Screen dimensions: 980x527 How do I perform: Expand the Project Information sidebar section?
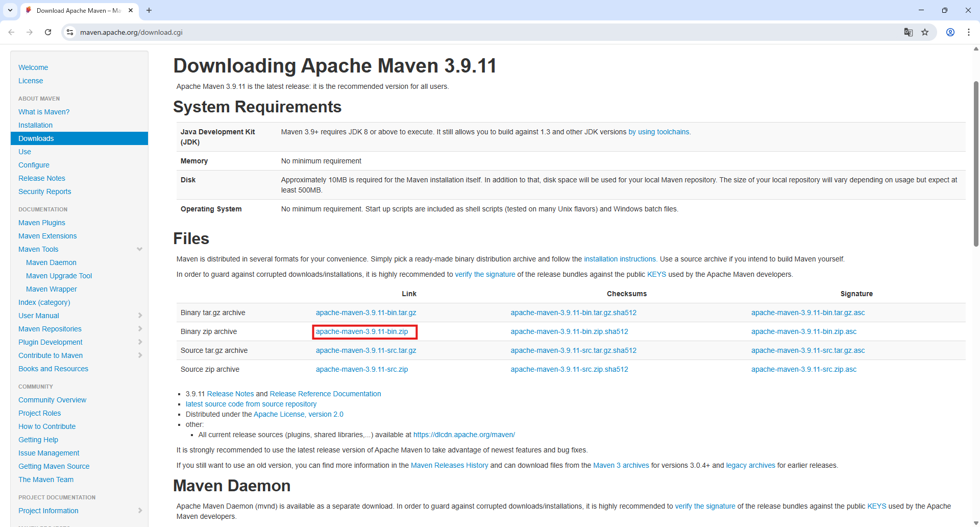click(x=140, y=511)
